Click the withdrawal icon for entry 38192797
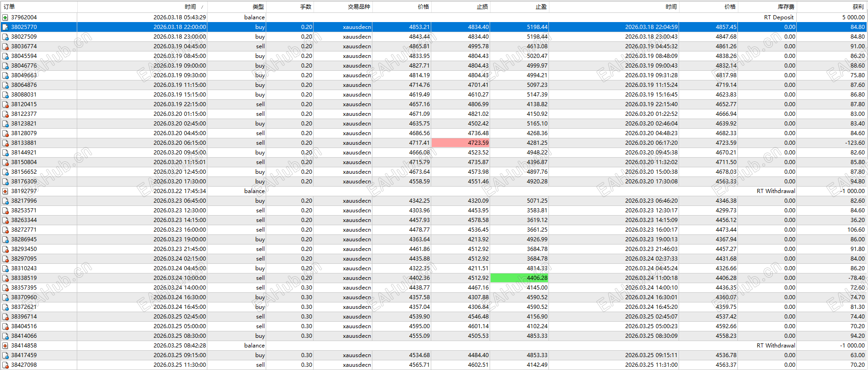Image resolution: width=868 pixels, height=370 pixels. tap(5, 191)
